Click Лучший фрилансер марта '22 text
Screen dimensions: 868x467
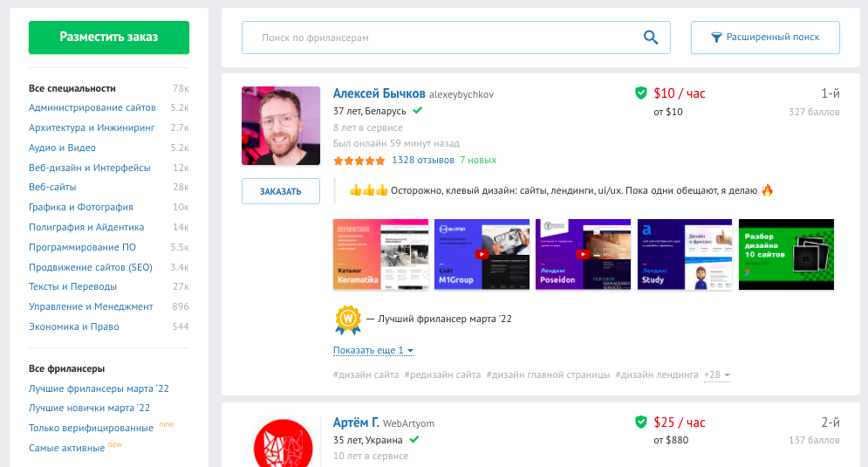coord(445,319)
